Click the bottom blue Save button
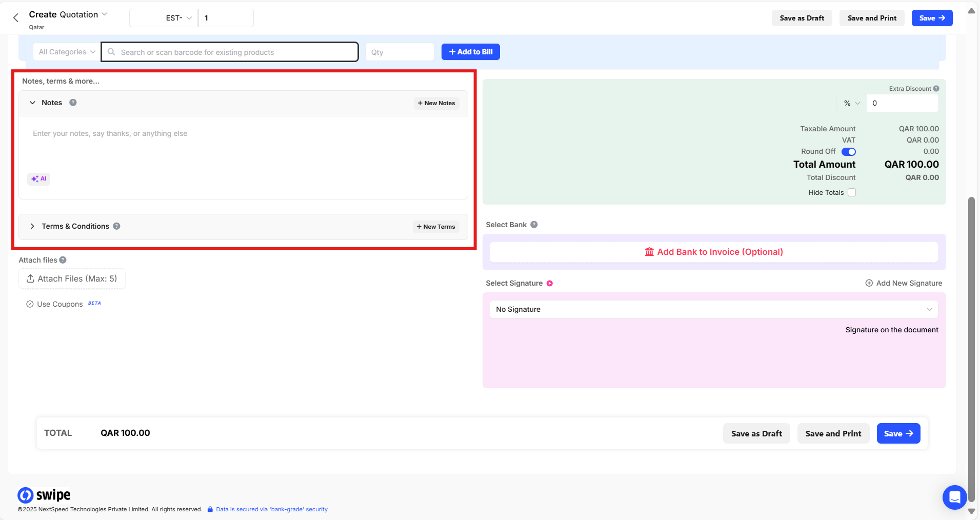The width and height of the screenshot is (980, 520). [898, 433]
